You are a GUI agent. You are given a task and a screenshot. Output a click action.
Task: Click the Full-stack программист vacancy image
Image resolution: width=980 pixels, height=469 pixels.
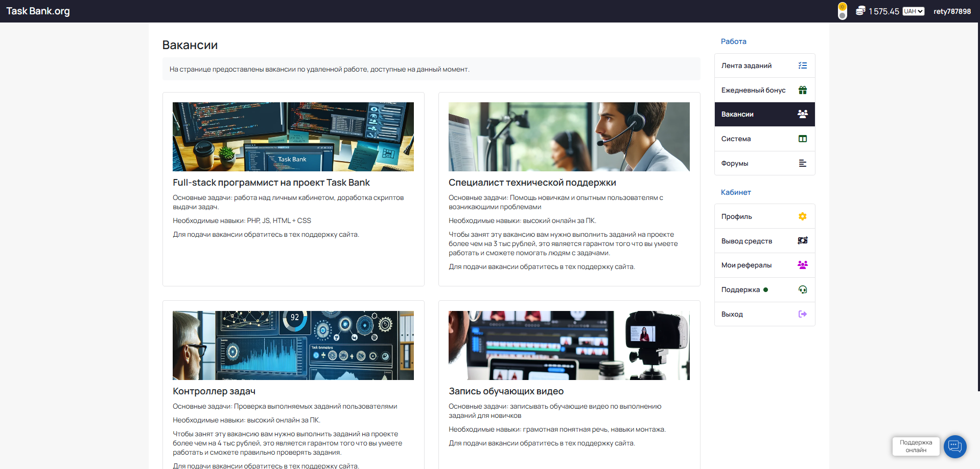click(293, 137)
